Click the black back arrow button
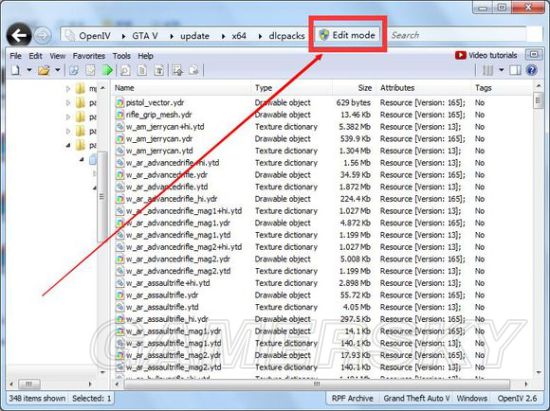550x411 pixels. tap(19, 35)
